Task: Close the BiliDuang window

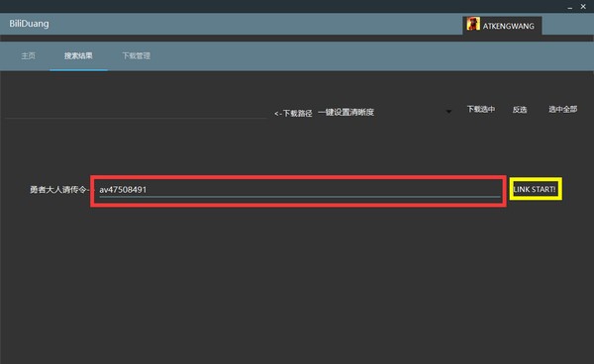Action: [583, 7]
